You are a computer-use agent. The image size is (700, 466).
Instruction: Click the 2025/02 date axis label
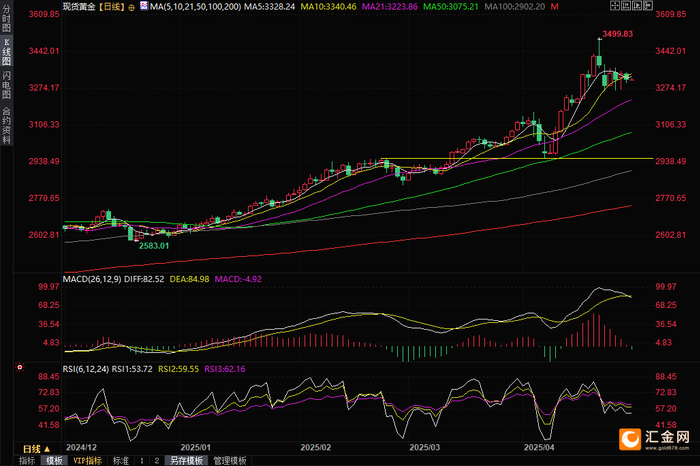coord(316,447)
